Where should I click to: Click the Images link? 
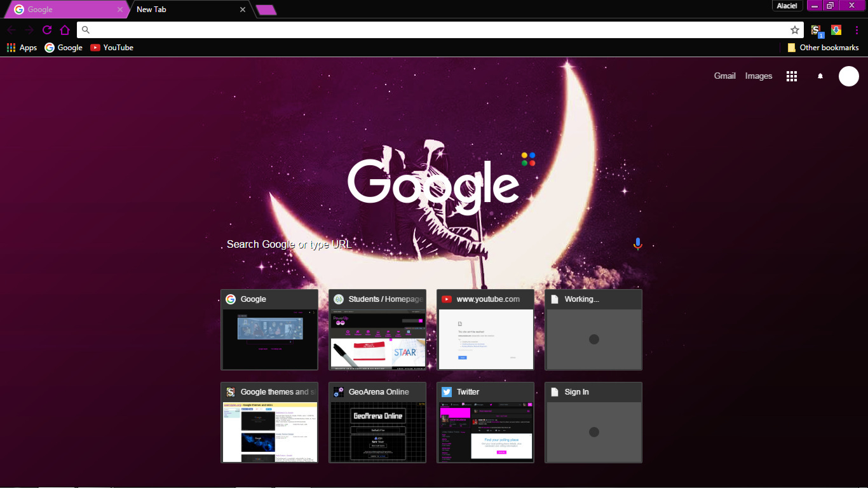click(x=758, y=76)
